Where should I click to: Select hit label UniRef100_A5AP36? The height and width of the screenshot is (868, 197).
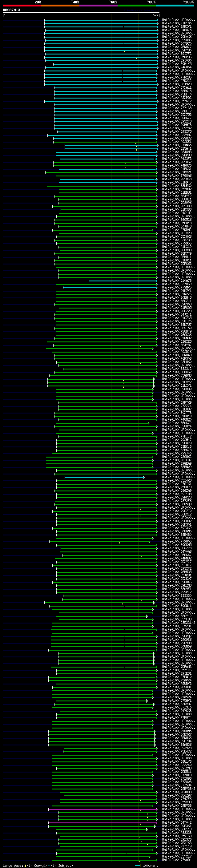(x=177, y=57)
